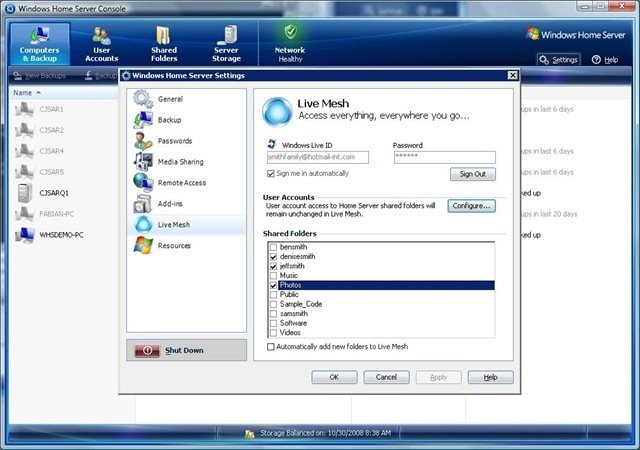Click the Storage Balanced status text
640x450 pixels.
(x=325, y=433)
